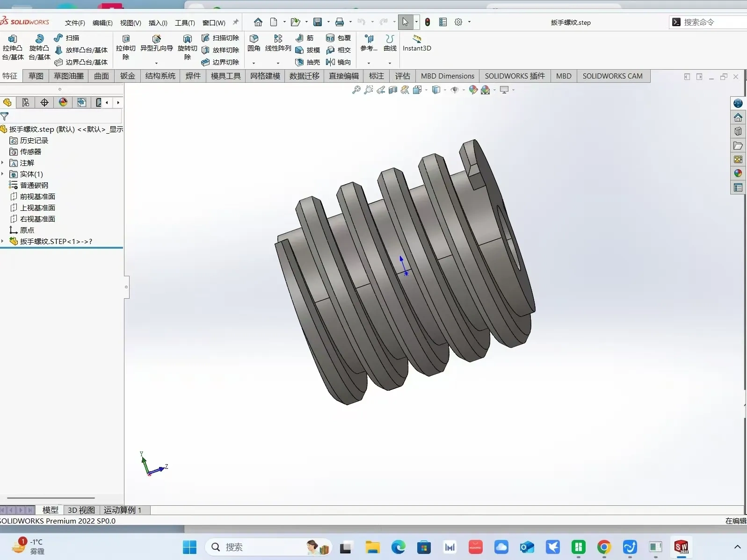The width and height of the screenshot is (747, 560).
Task: Expand the 扳手螺纹.STEP<1> tree node
Action: [3, 241]
